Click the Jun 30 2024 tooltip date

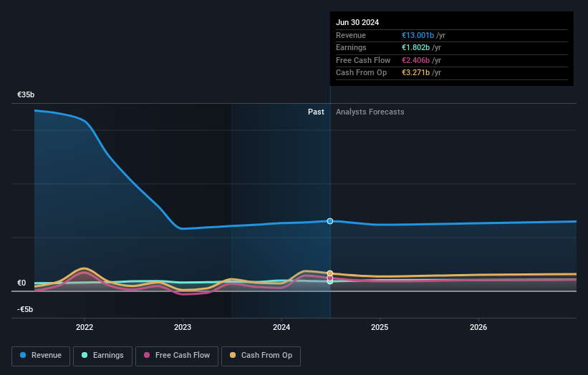[357, 22]
